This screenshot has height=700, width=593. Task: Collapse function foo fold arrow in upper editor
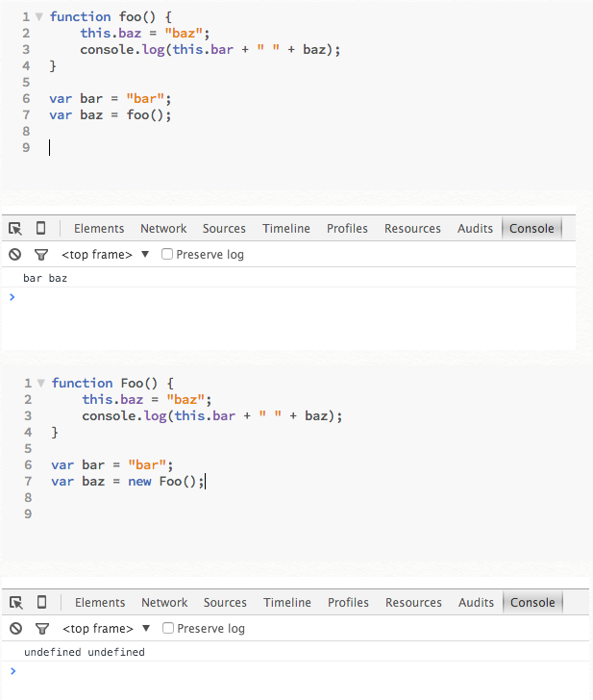(39, 17)
